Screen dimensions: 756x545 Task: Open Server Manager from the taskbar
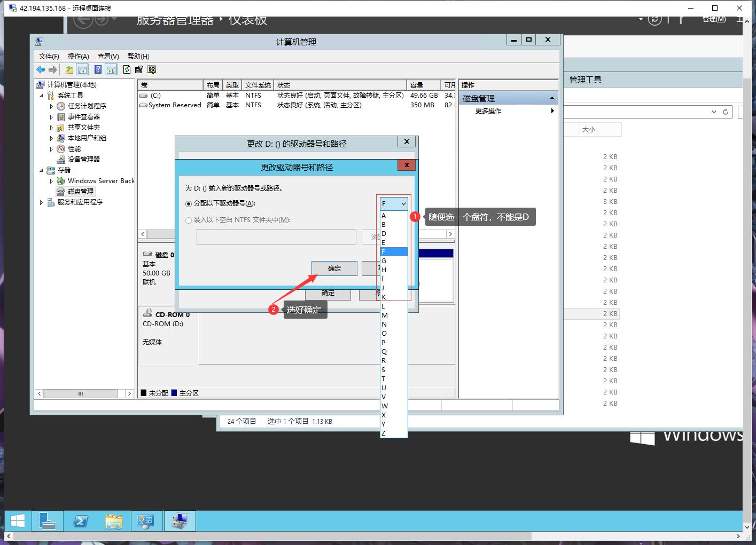[x=47, y=520]
